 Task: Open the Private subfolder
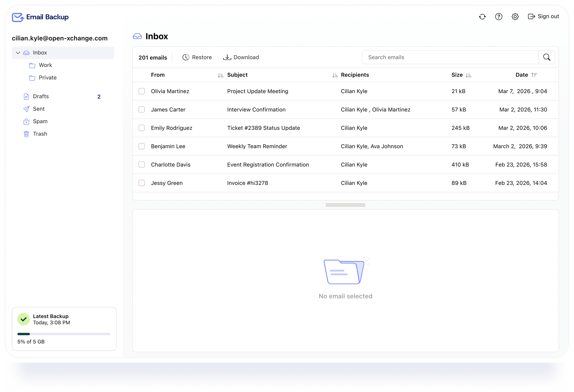tap(48, 78)
